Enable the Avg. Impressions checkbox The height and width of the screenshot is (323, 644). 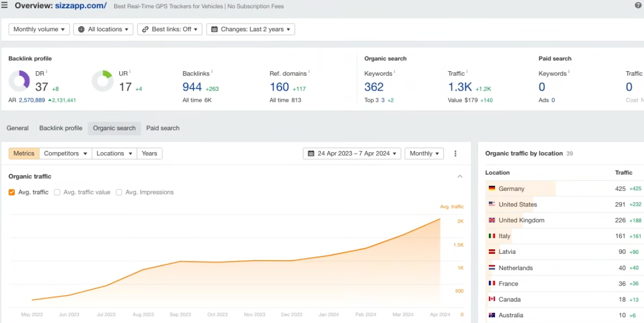pyautogui.click(x=119, y=192)
